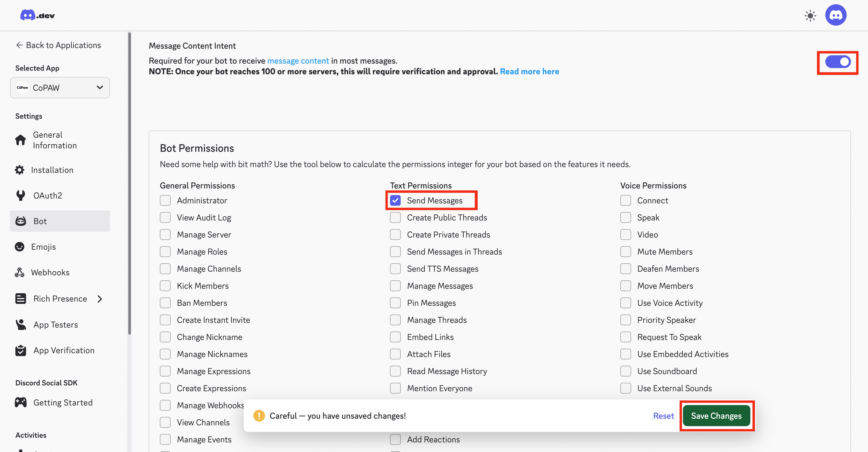868x452 pixels.
Task: Navigate back to Applications
Action: click(58, 45)
